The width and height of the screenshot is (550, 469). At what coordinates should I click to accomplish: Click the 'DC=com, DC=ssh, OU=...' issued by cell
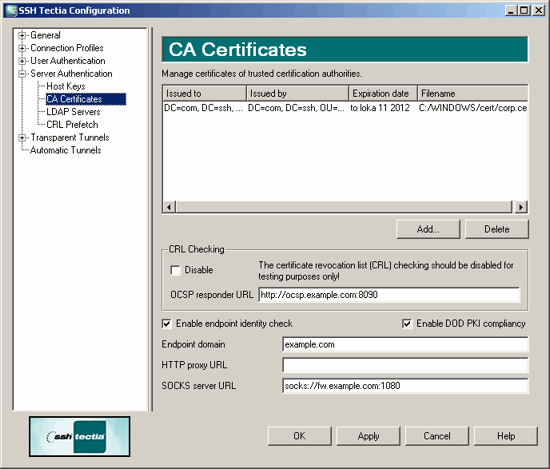296,108
